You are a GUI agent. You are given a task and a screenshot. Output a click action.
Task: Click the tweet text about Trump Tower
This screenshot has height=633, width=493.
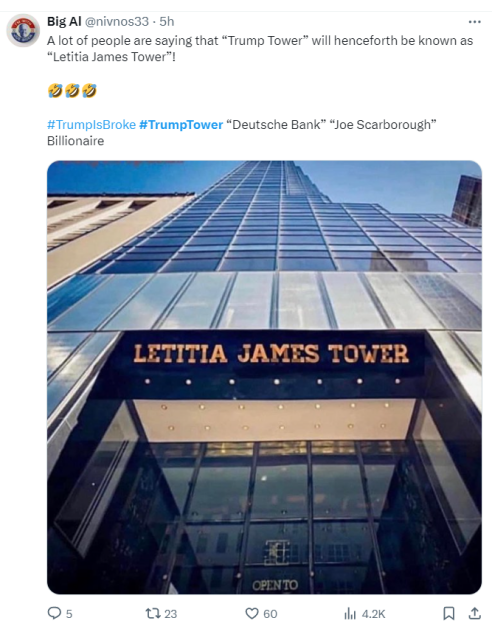pyautogui.click(x=260, y=49)
